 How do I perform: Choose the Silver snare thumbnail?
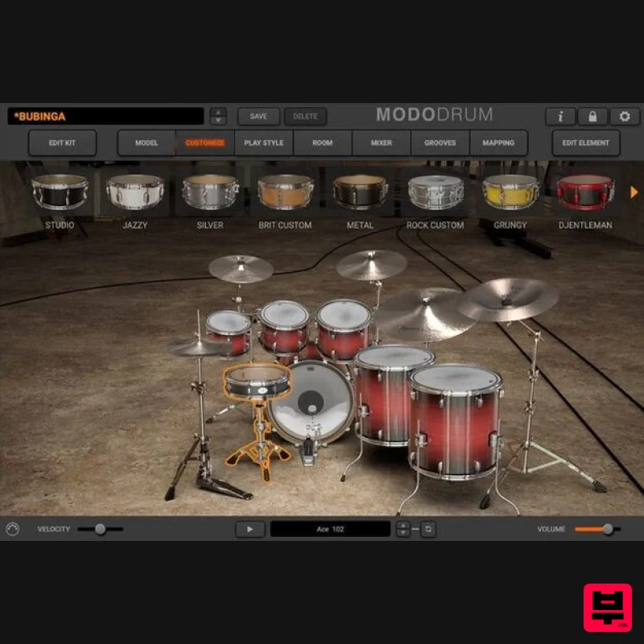210,192
